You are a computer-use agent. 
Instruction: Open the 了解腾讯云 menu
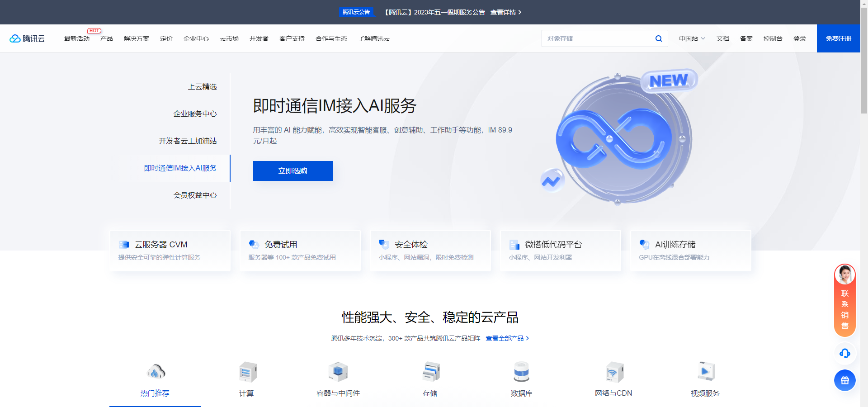(374, 38)
